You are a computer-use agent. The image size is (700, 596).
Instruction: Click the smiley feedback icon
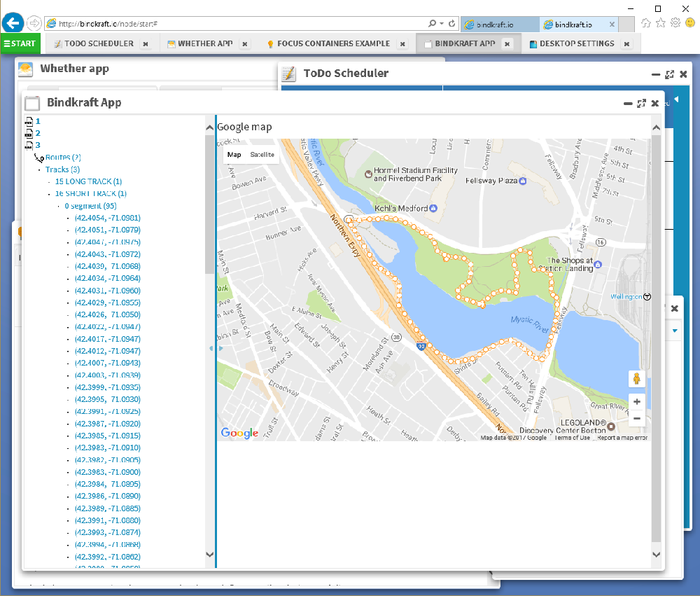coord(690,23)
